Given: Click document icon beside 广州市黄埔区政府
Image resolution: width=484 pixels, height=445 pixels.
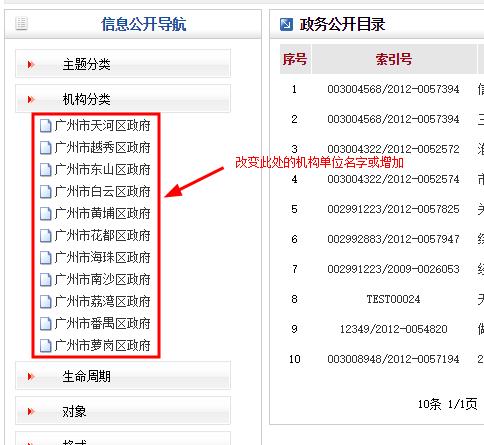Looking at the screenshot, I should tap(45, 214).
